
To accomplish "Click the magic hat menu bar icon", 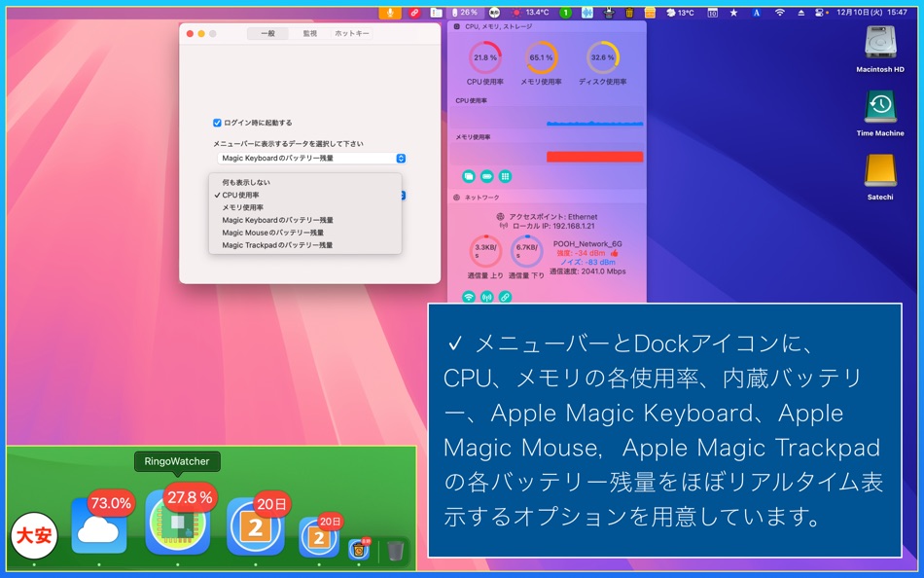I will click(x=609, y=13).
